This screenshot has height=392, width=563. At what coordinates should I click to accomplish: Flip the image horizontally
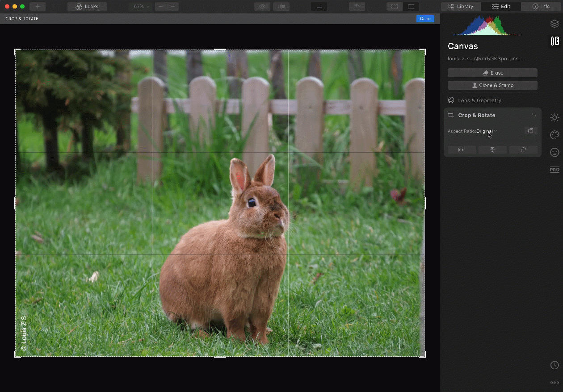pyautogui.click(x=462, y=150)
